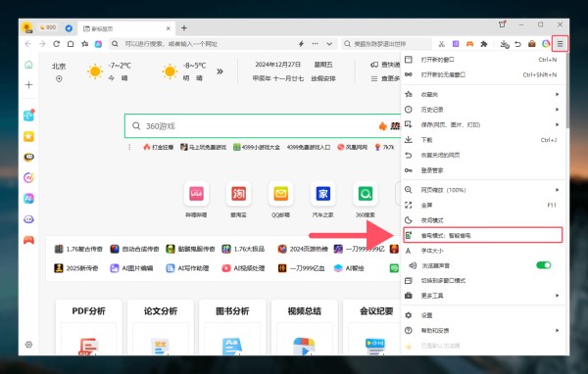The height and width of the screenshot is (374, 588).
Task: Click the undo restore-tab icon in the toolbar
Action: (x=517, y=44)
